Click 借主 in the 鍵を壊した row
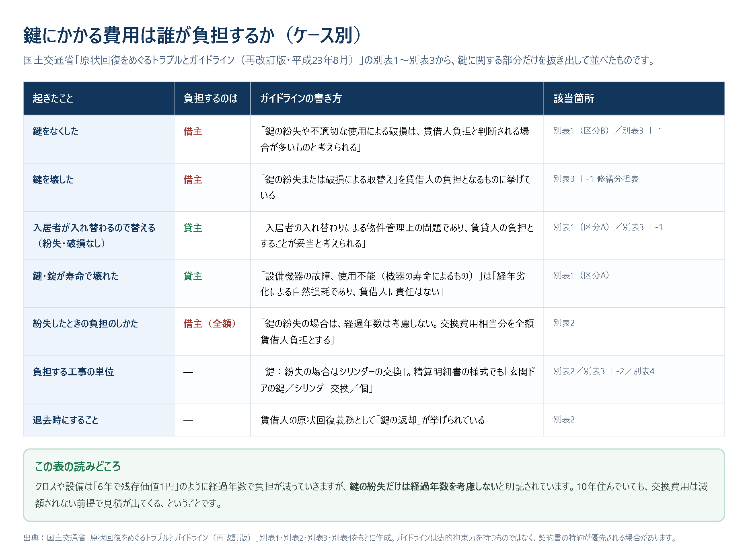The width and height of the screenshot is (748, 560). point(193,179)
